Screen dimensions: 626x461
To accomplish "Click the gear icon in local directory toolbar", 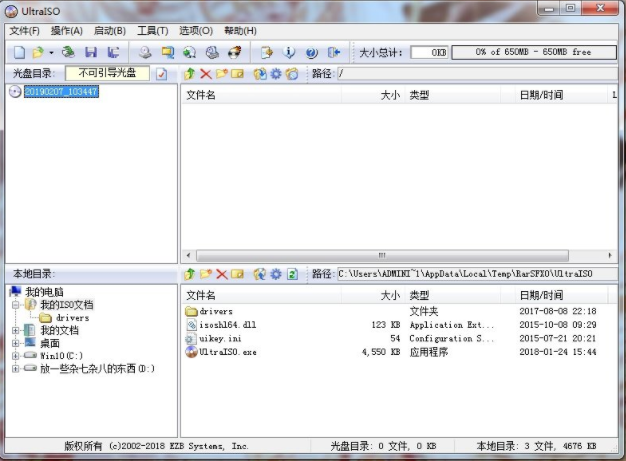I will coord(276,274).
